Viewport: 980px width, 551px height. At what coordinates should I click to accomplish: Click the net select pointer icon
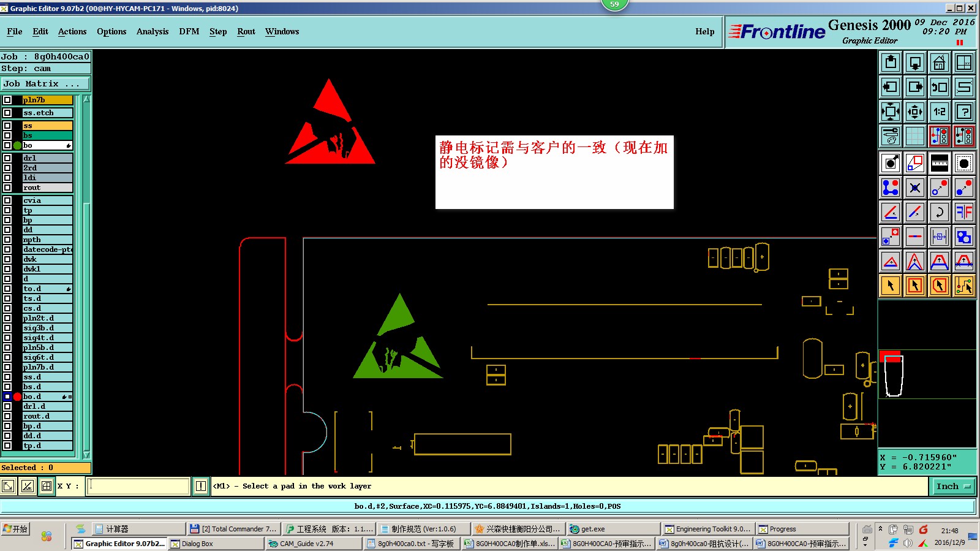(x=964, y=286)
